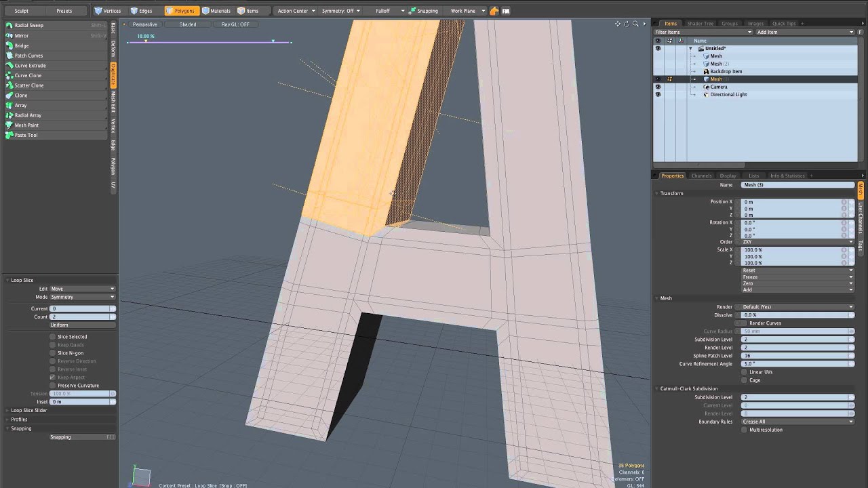The height and width of the screenshot is (488, 868).
Task: Click the yellow loop slice slider handle
Action: point(145,41)
